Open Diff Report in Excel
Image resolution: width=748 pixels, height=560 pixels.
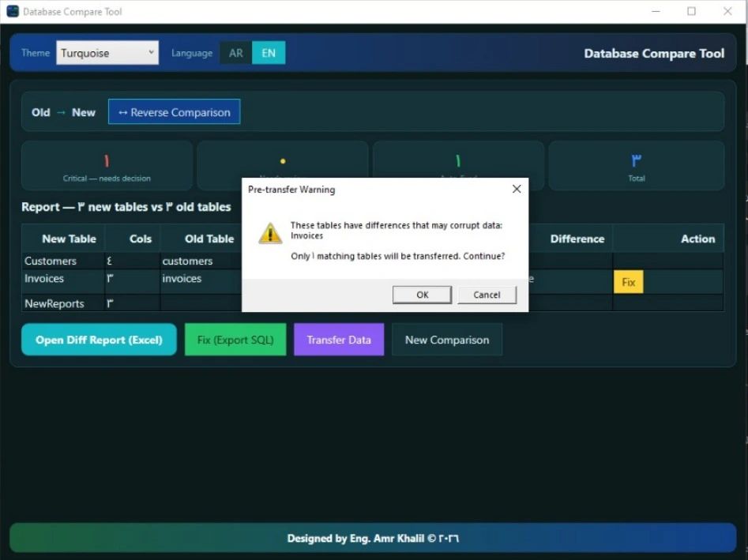100,340
